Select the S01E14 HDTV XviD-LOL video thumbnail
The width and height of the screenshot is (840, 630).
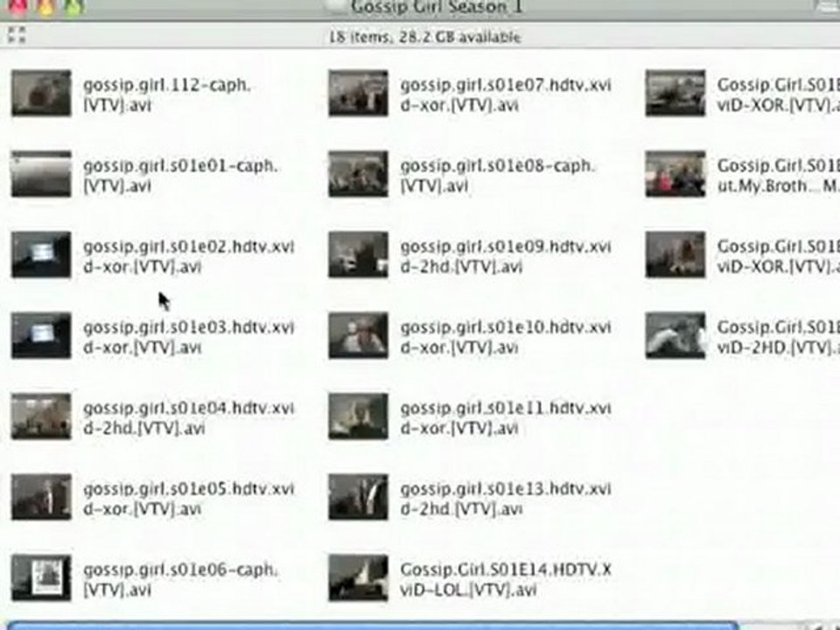[359, 578]
